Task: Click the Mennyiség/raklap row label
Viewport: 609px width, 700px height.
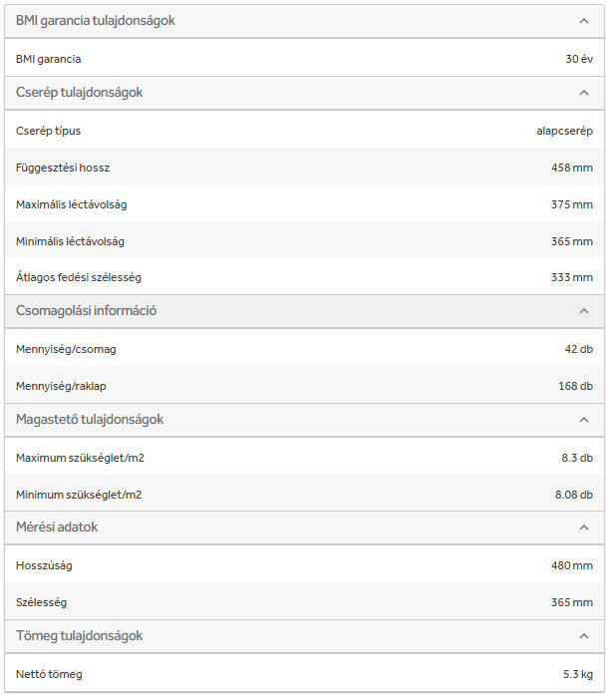Action: (x=64, y=386)
